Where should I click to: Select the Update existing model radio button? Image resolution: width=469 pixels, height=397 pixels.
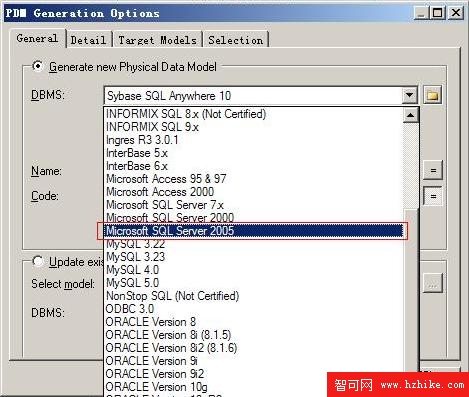[x=38, y=261]
